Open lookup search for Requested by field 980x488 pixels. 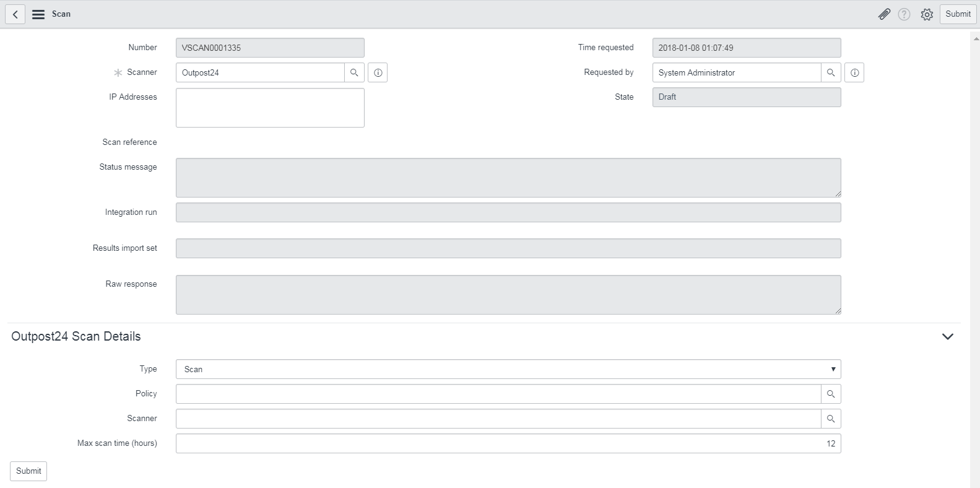pos(831,72)
